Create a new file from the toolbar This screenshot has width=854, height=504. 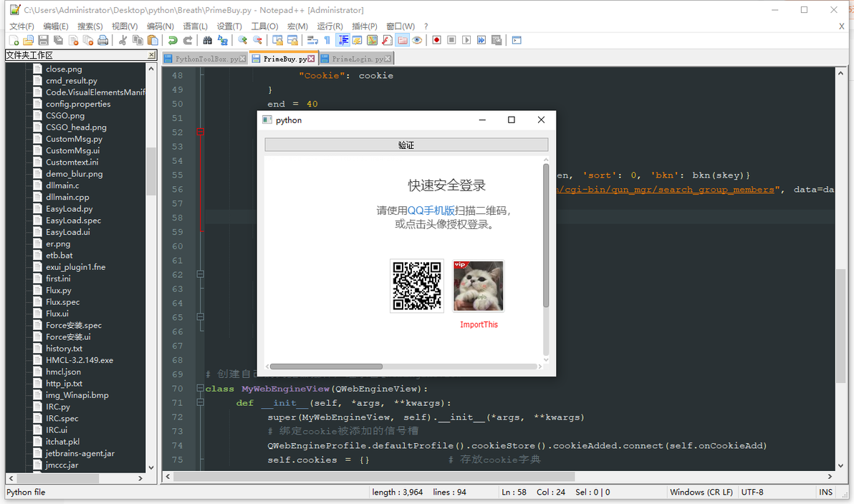coord(14,40)
